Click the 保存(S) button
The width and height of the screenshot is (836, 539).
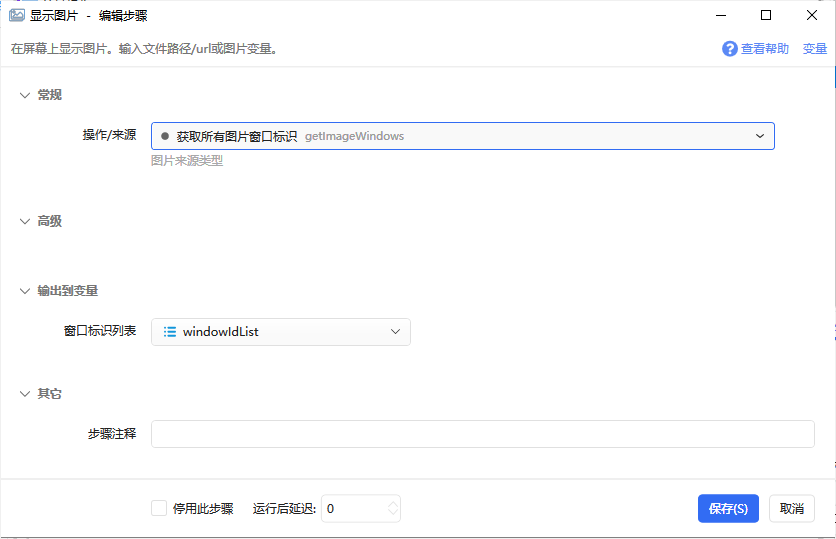click(728, 509)
